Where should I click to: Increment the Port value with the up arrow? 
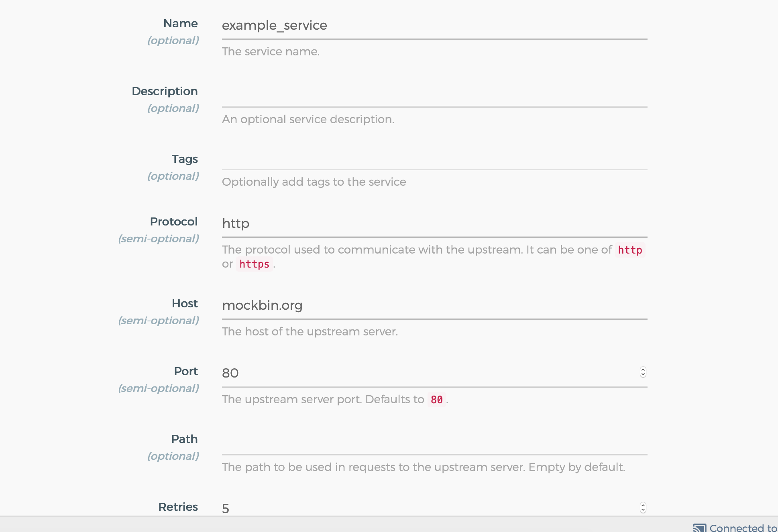[x=643, y=370]
